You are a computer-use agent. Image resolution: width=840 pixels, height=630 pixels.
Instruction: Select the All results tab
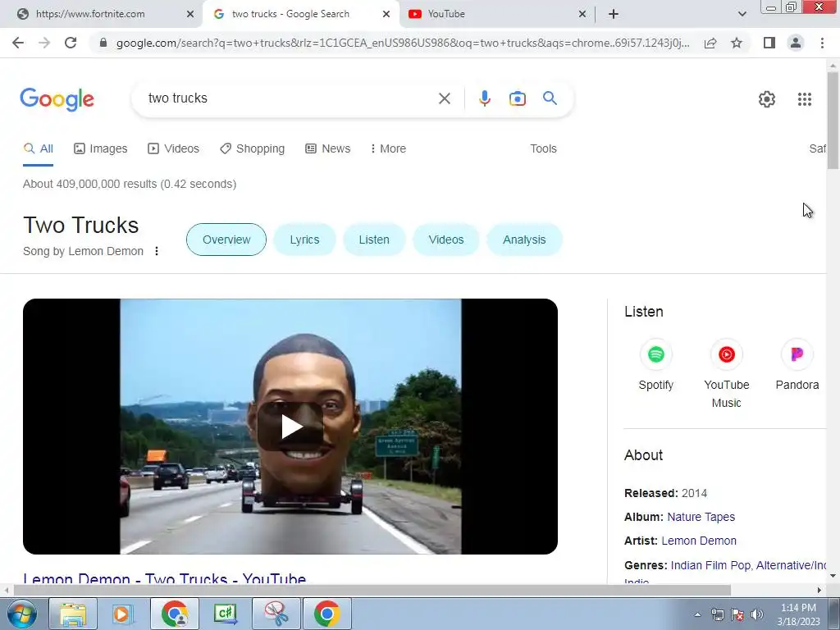tap(38, 149)
